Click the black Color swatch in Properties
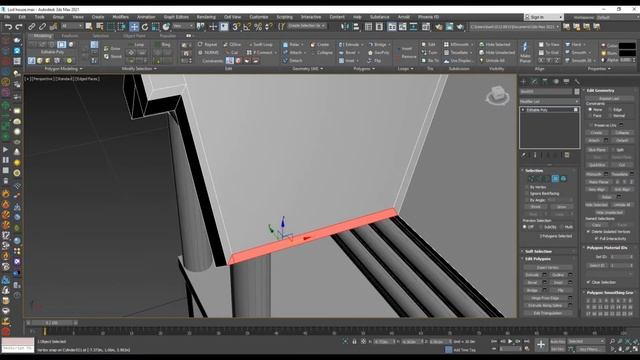The width and height of the screenshot is (640, 360). [x=627, y=46]
